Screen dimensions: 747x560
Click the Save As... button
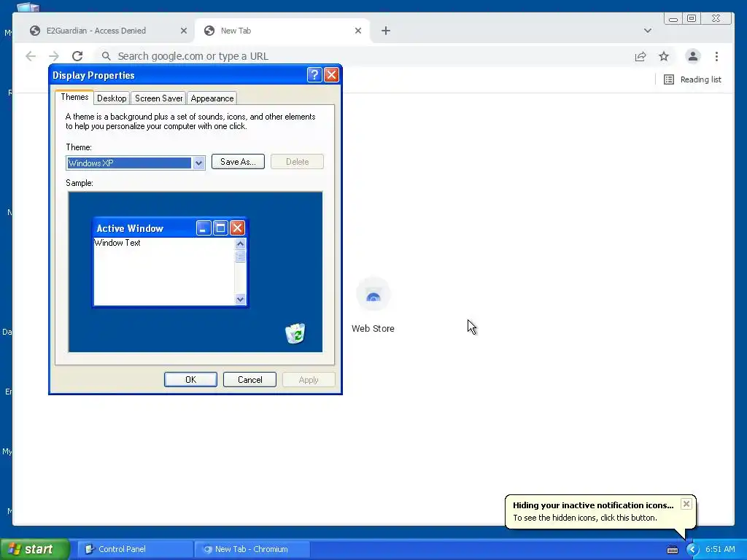tap(238, 162)
